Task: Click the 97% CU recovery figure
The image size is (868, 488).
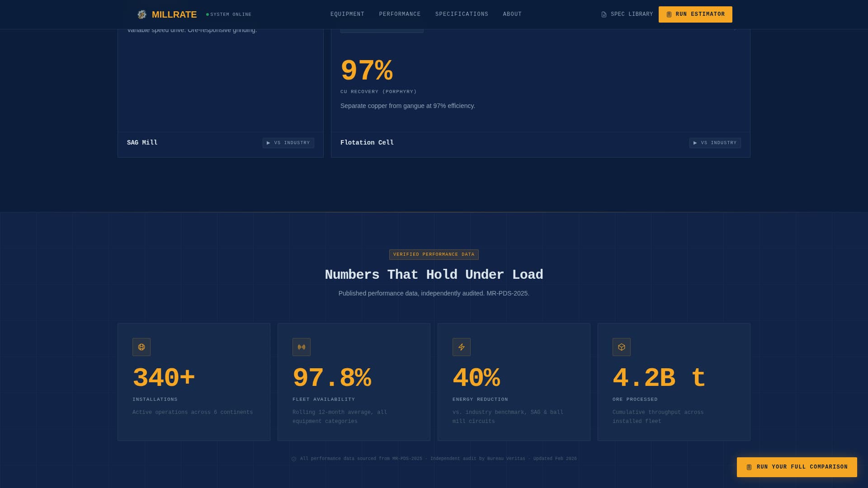Action: click(x=367, y=71)
